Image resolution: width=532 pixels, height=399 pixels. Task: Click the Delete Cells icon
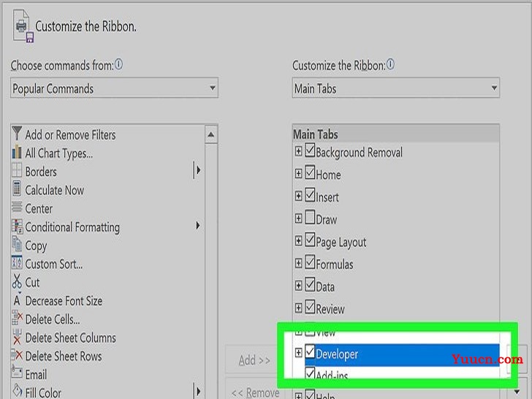(x=17, y=319)
